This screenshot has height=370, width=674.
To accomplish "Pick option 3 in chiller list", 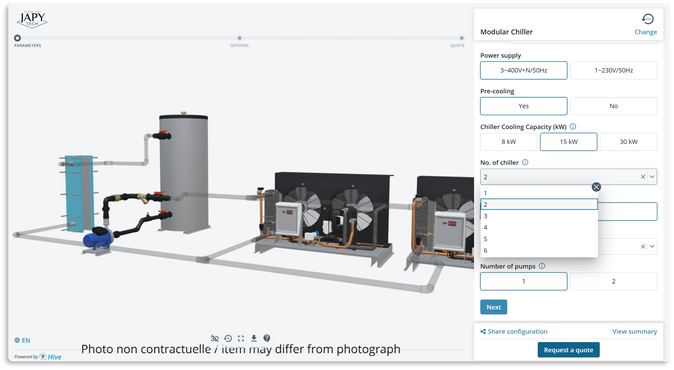I will [x=539, y=216].
